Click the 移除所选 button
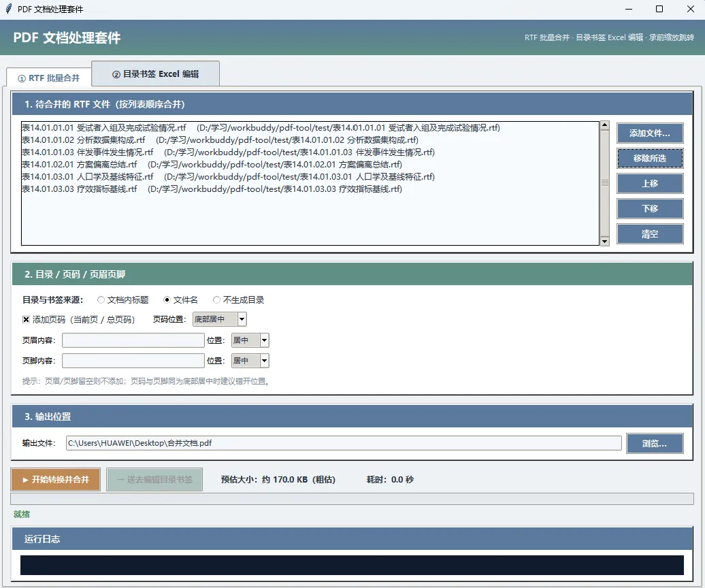705x588 pixels. (650, 159)
